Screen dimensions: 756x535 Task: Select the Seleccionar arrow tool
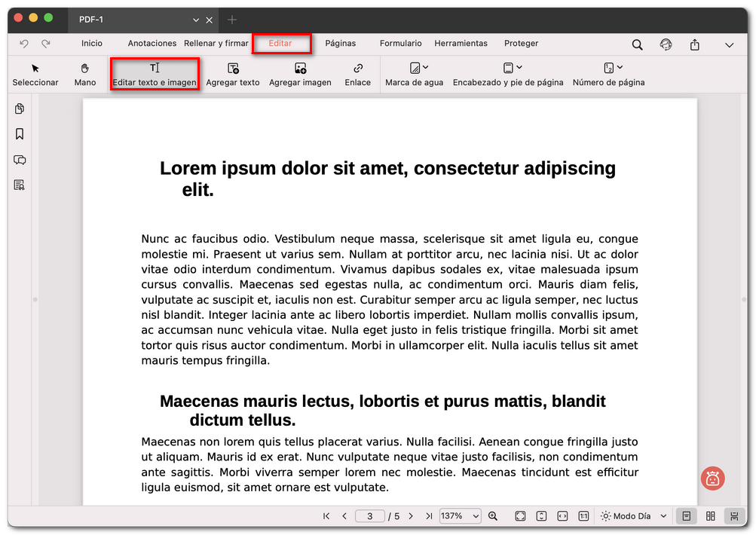35,74
